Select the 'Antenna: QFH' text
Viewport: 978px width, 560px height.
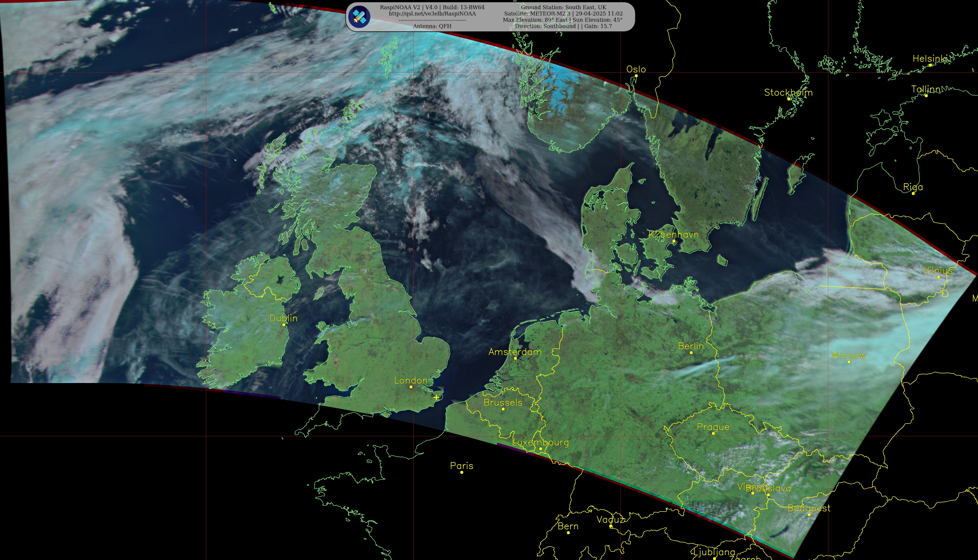[432, 26]
